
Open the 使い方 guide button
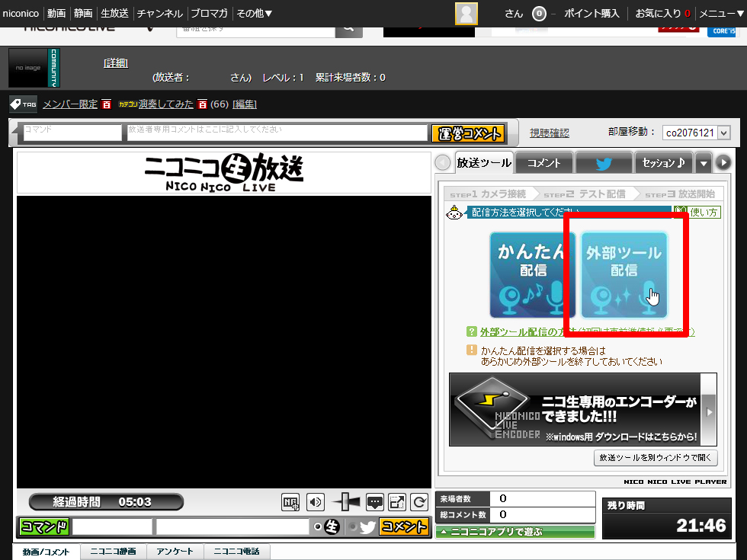click(x=697, y=213)
